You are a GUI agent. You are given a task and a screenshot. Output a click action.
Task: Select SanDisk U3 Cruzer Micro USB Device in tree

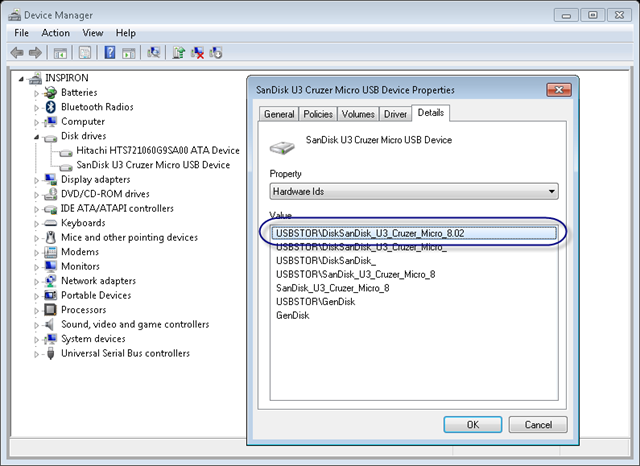coord(153,165)
